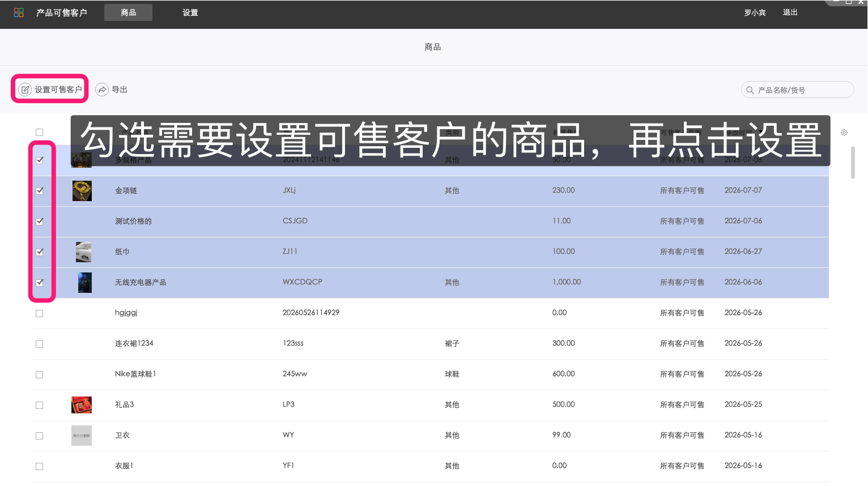
Task: Switch to the 设置 tab
Action: (x=190, y=12)
